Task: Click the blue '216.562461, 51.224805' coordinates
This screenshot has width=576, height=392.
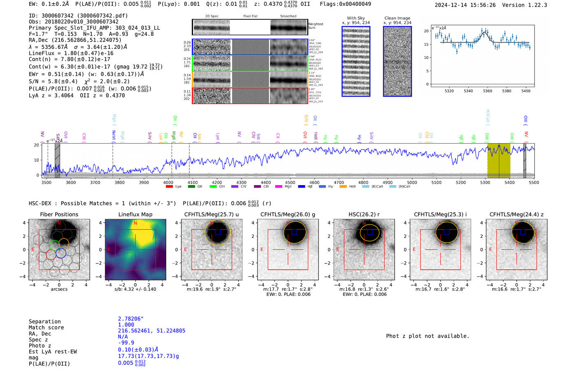Action: [x=151, y=331]
